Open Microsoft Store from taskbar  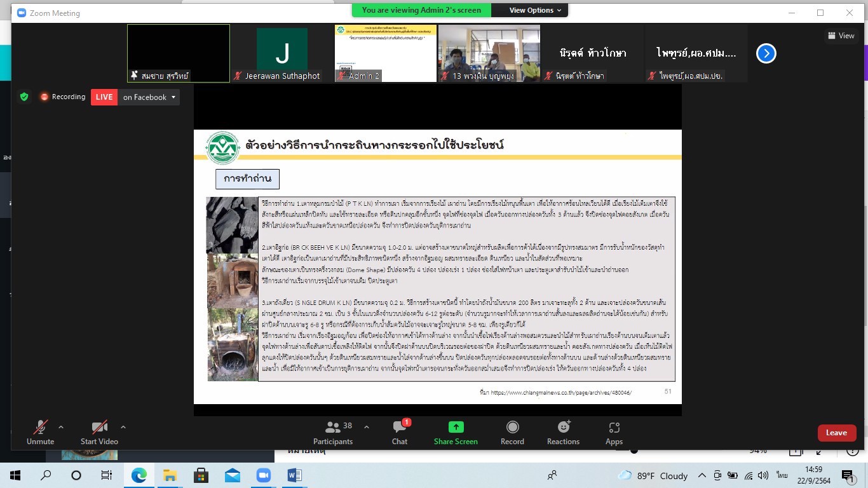[x=201, y=475]
